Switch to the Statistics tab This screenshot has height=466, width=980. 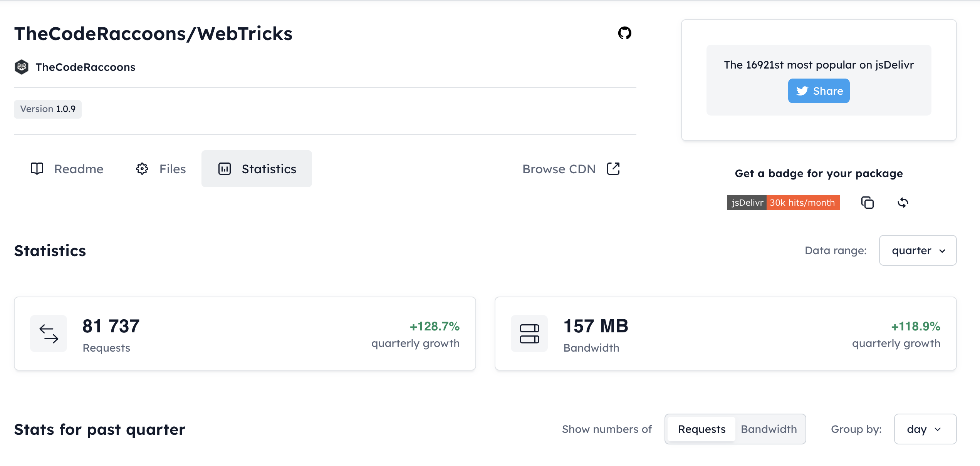[257, 169]
